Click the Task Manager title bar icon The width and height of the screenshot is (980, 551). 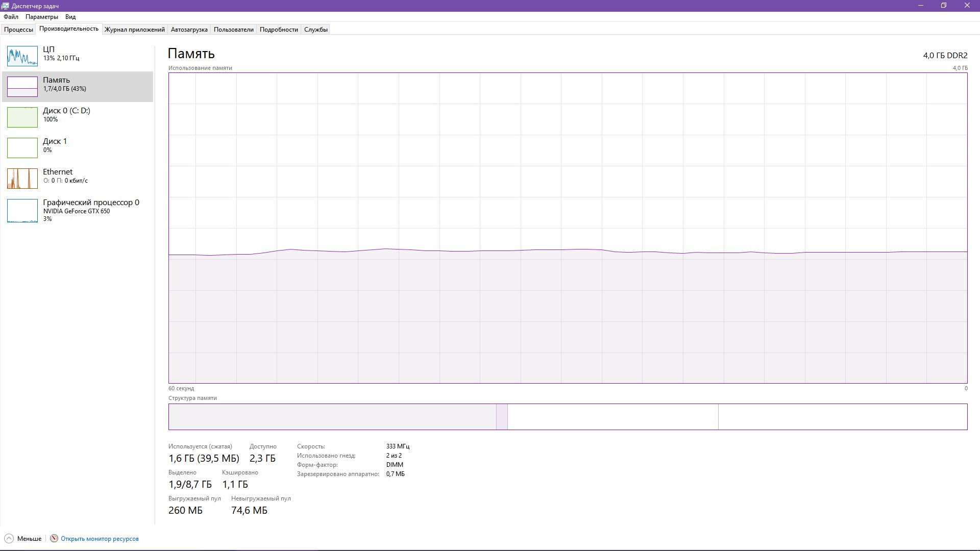coord(5,6)
